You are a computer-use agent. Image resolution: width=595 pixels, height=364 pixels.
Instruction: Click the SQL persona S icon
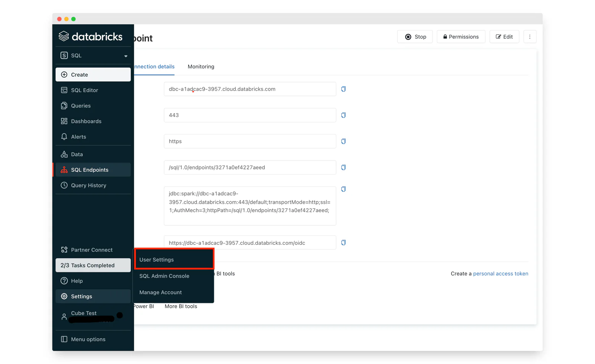[64, 55]
